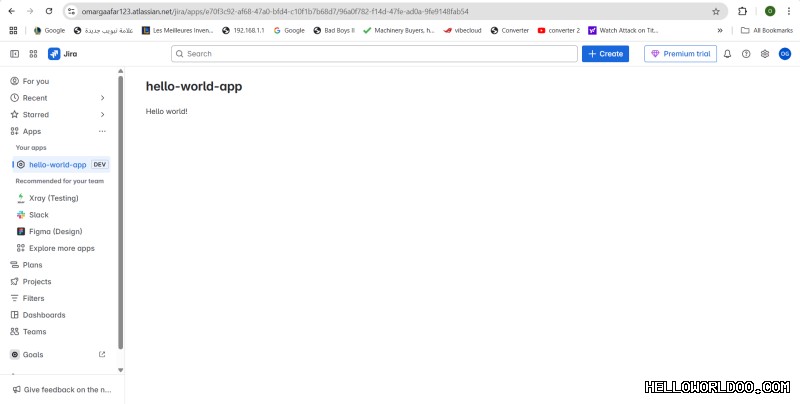Open the 192.168.1.1 bookmark
This screenshot has height=404, width=800.
[243, 31]
